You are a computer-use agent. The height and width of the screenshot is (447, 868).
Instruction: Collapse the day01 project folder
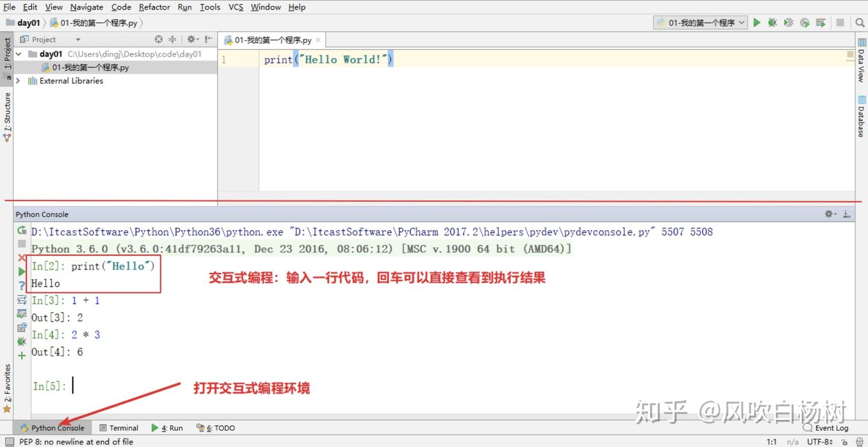(18, 54)
